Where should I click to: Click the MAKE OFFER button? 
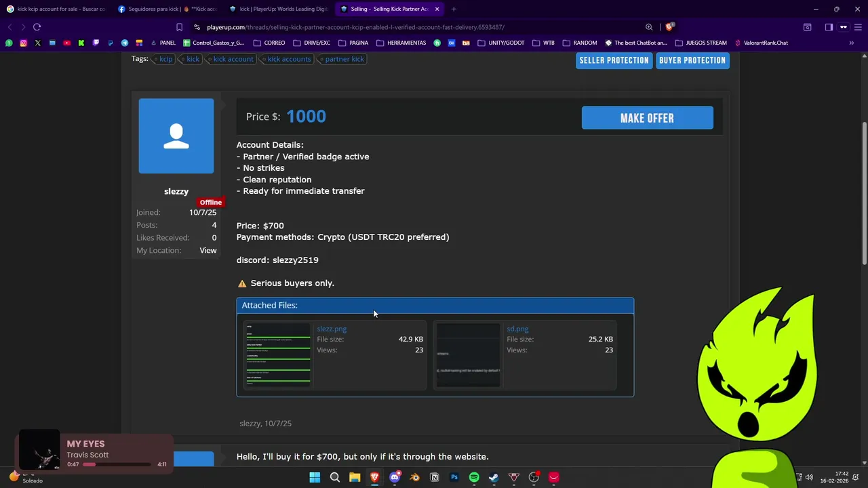(647, 118)
